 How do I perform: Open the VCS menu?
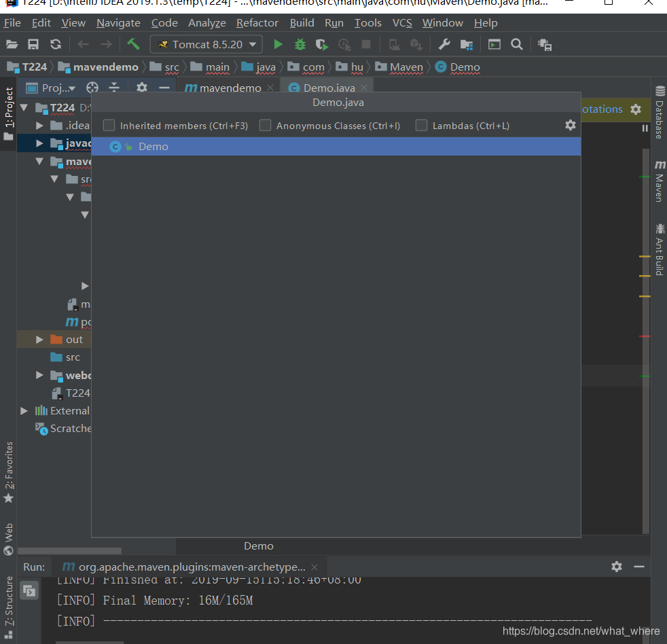point(402,23)
